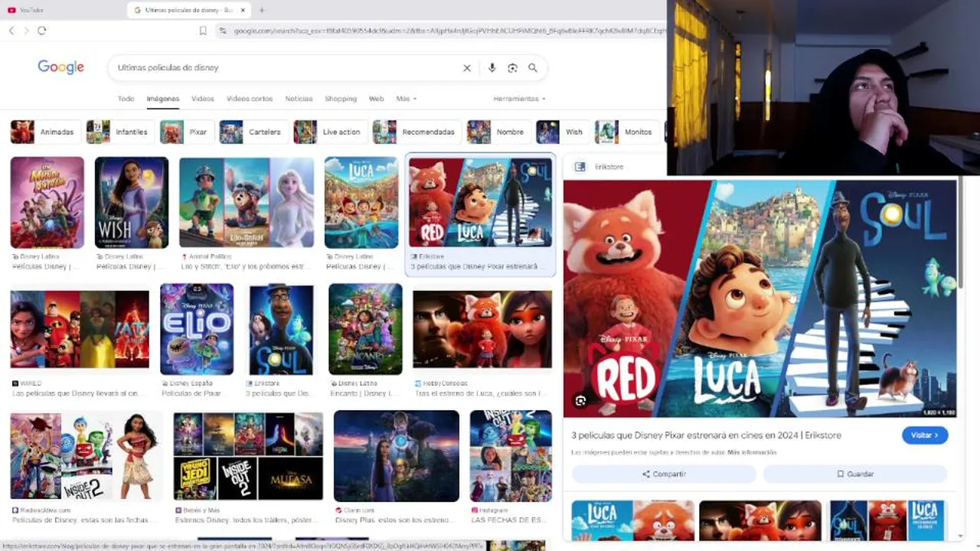This screenshot has height=551, width=980.
Task: Open the Bebés y Más Mufasa collage thumbnail
Action: pos(248,456)
